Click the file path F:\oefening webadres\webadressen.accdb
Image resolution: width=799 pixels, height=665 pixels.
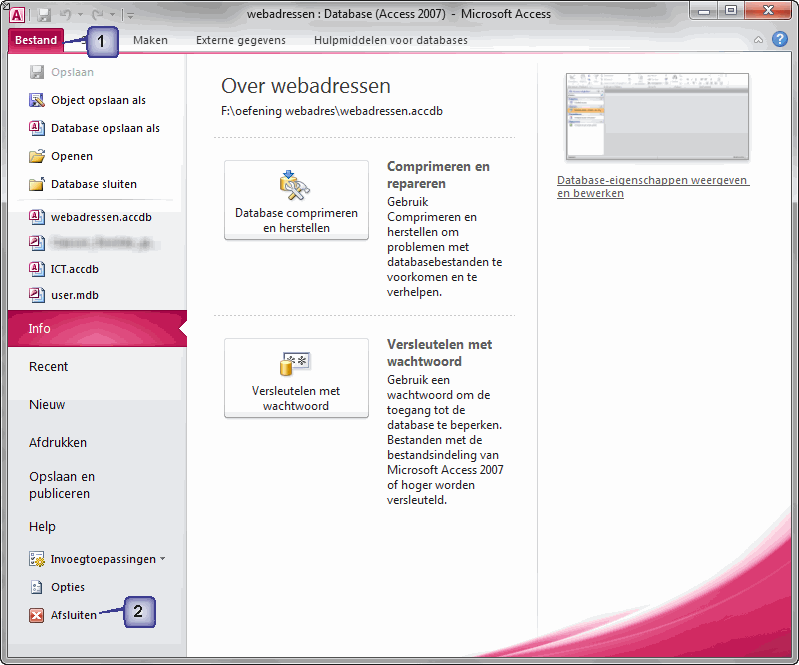332,111
